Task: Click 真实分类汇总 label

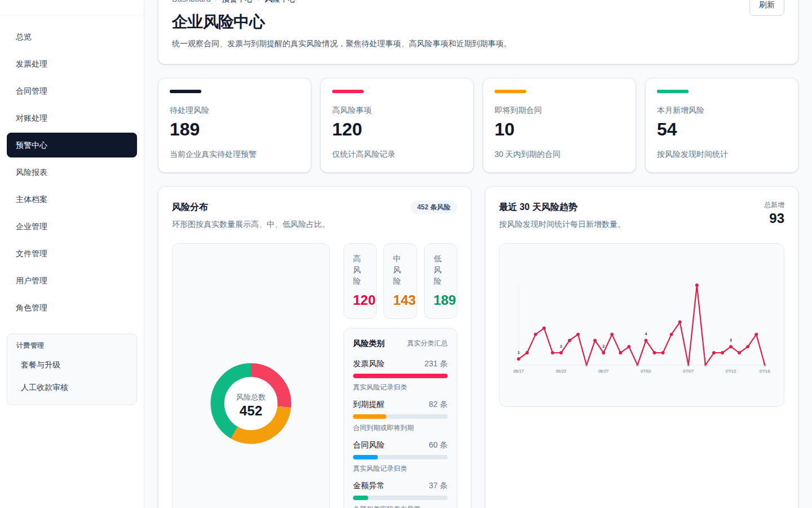Action: [x=427, y=343]
